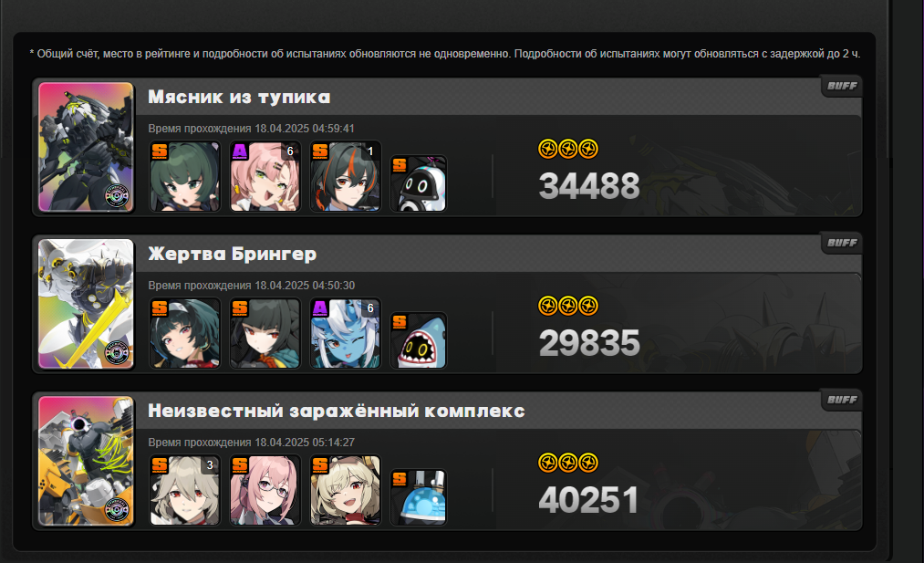Open BUFF for Жертва Брингер
Screen dimensions: 924x563
click(x=842, y=243)
